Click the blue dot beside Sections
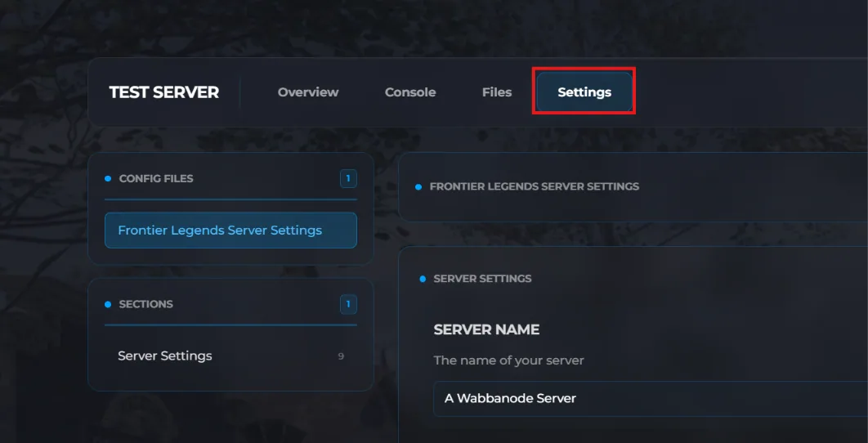This screenshot has width=868, height=443. tap(108, 304)
